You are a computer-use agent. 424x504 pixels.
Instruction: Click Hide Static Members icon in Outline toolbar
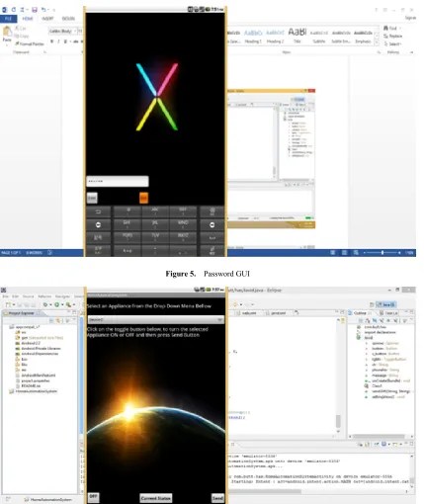(x=382, y=320)
